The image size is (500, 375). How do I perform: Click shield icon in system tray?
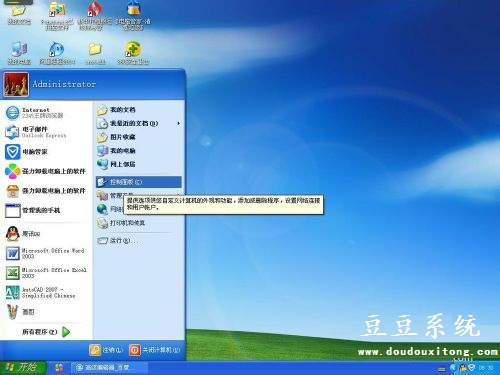point(471,368)
